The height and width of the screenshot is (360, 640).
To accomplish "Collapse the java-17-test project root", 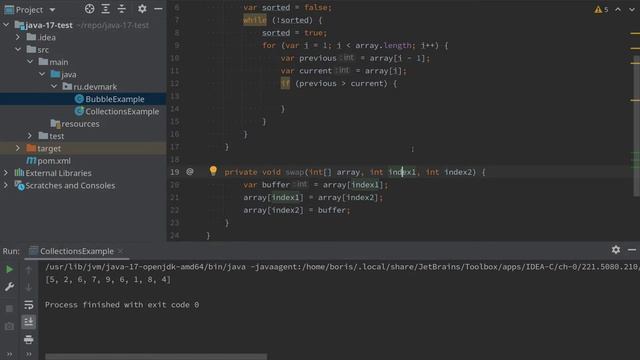I will click(x=6, y=25).
